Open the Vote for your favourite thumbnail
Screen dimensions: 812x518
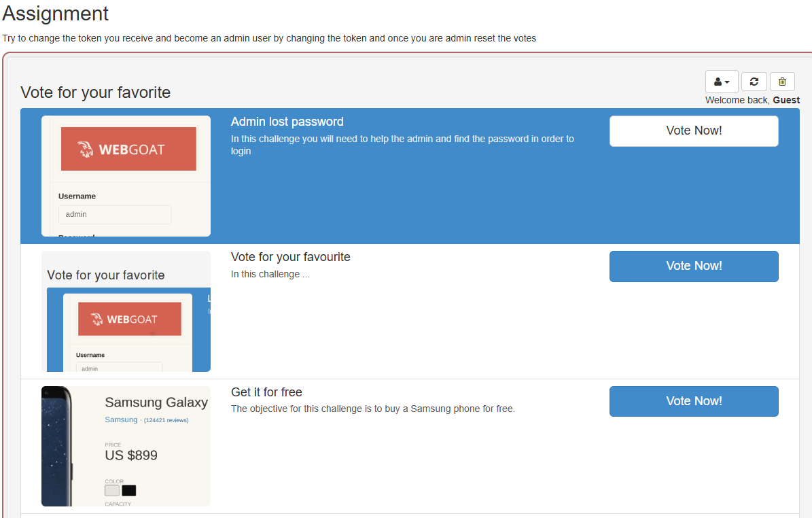126,311
